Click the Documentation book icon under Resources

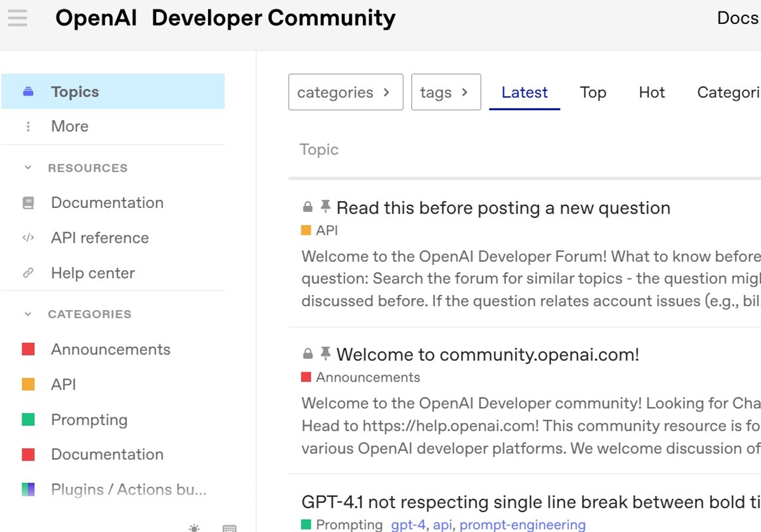[x=28, y=203]
